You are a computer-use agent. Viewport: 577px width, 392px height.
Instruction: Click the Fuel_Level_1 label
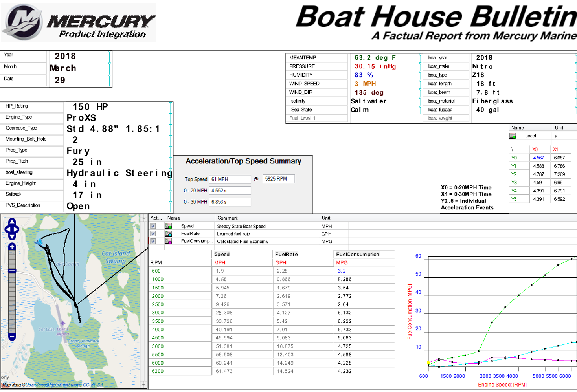pyautogui.click(x=302, y=118)
